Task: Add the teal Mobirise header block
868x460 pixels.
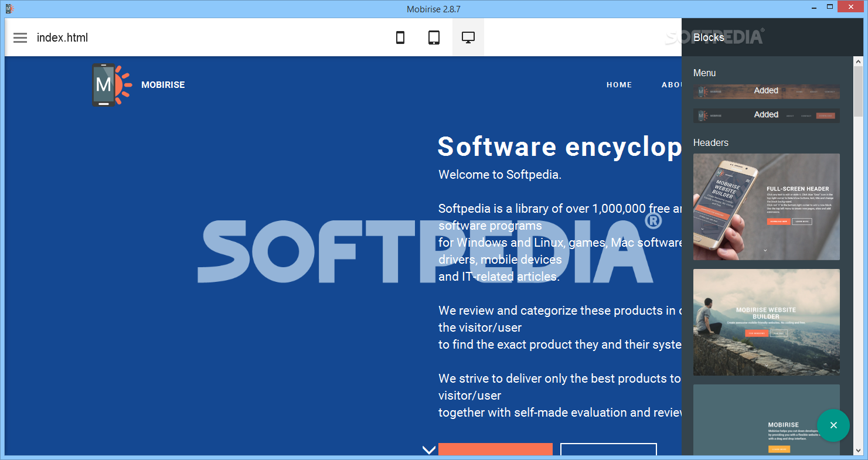Action: point(766,420)
